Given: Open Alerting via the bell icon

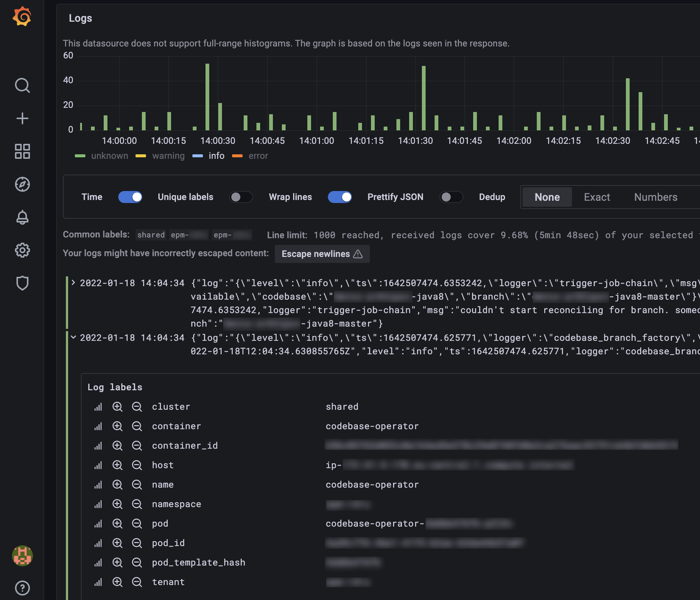Looking at the screenshot, I should [x=22, y=218].
